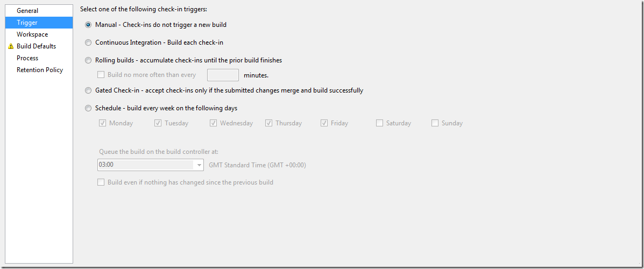Click the Build Defaults warning icon
The image size is (644, 269).
11,46
